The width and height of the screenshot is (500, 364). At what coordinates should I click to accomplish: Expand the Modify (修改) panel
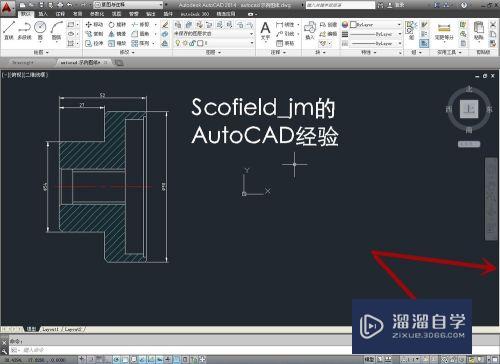127,52
